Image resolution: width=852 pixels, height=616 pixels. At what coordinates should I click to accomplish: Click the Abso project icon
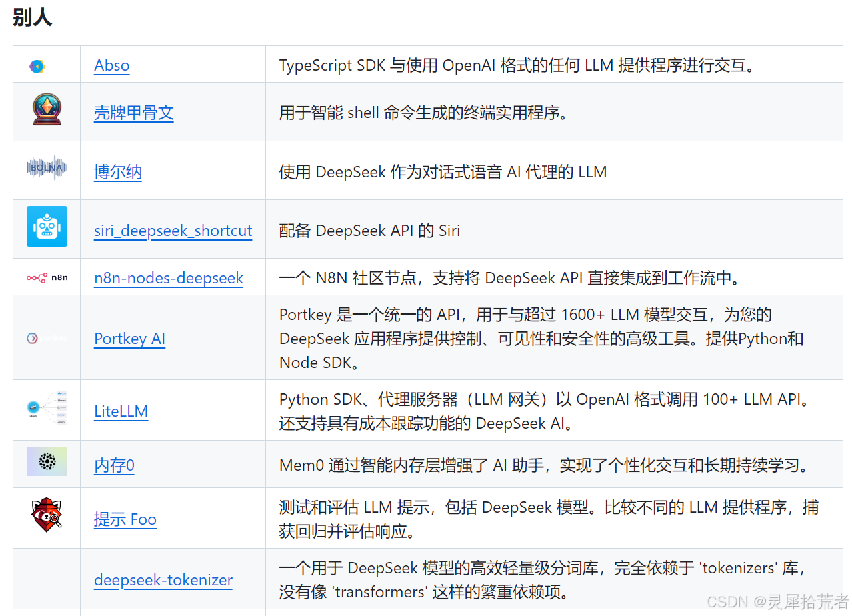tap(37, 65)
